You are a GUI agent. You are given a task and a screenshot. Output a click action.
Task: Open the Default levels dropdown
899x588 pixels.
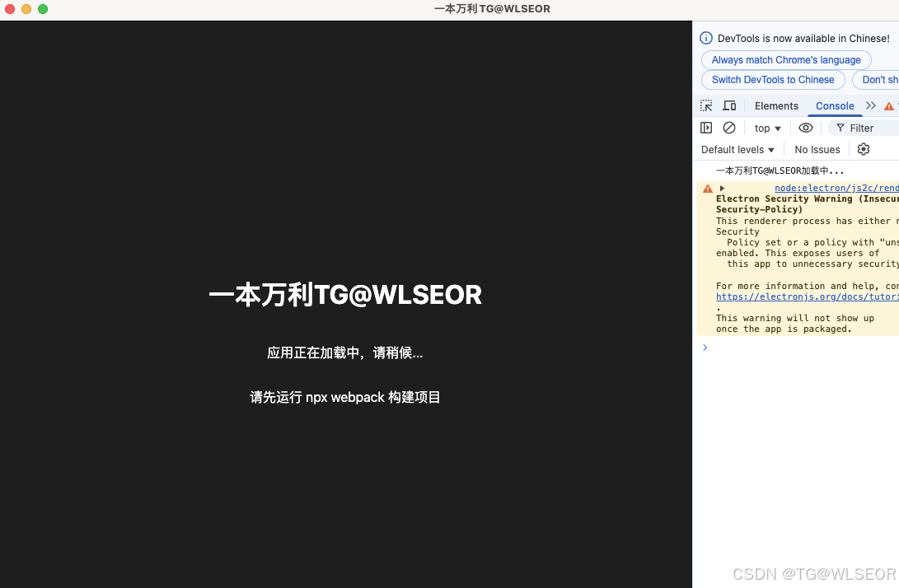pyautogui.click(x=737, y=149)
